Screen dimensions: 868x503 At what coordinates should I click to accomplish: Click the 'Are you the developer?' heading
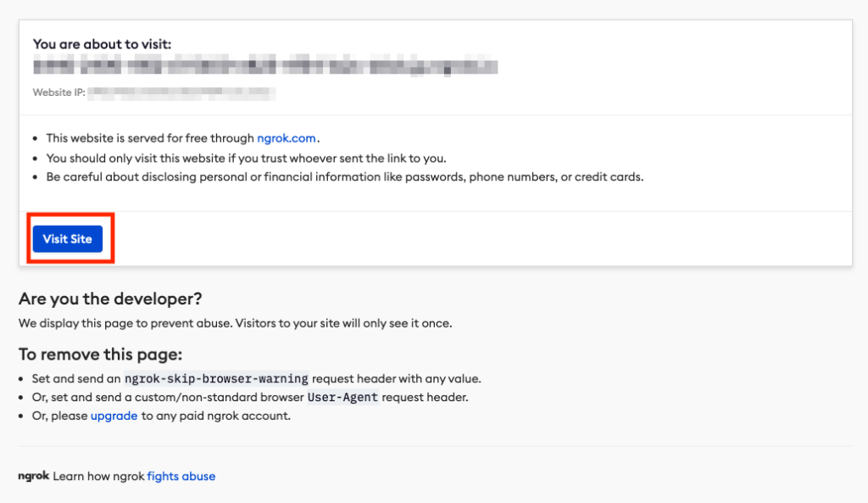pyautogui.click(x=110, y=299)
